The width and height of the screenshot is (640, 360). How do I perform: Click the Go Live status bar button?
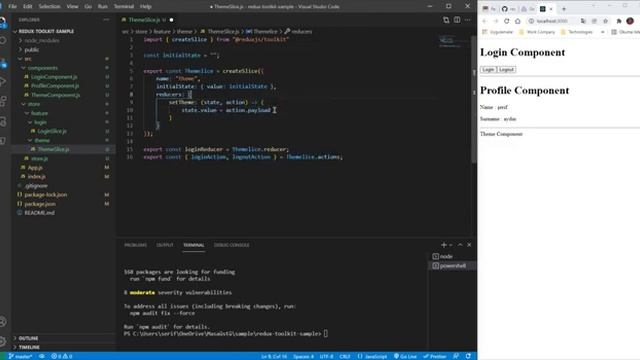[x=405, y=356]
